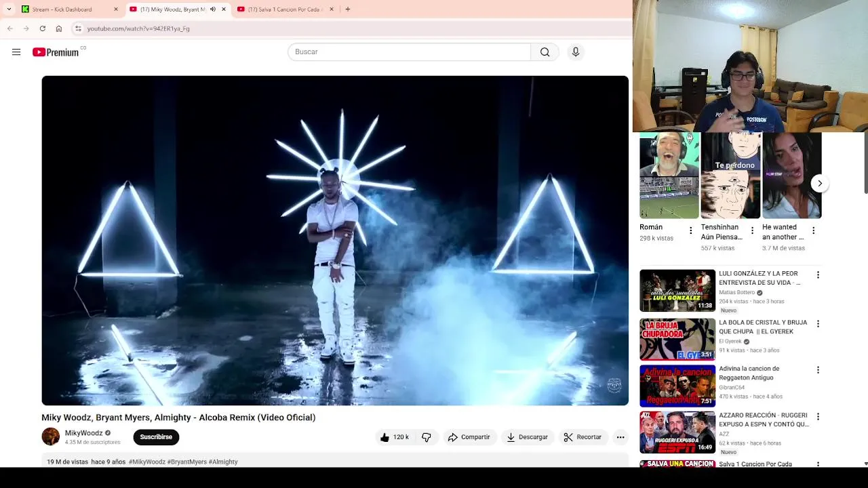
Task: Close the Kick Dashboard tab
Action: point(115,9)
